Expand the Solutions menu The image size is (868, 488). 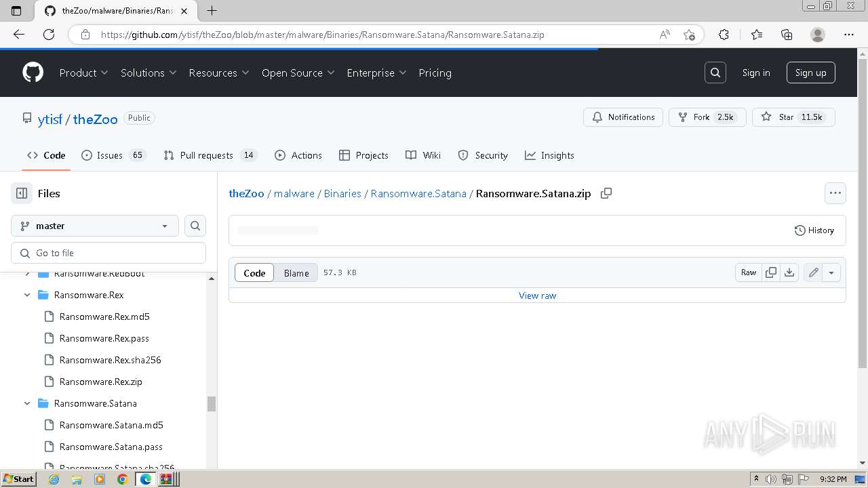pyautogui.click(x=149, y=73)
